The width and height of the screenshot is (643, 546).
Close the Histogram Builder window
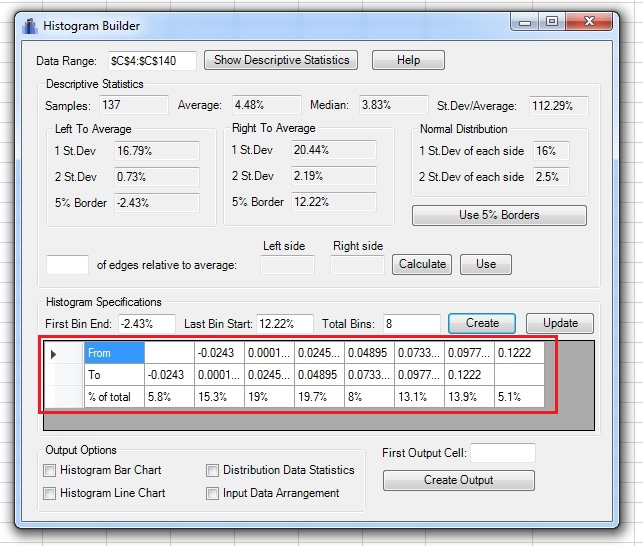pos(589,22)
